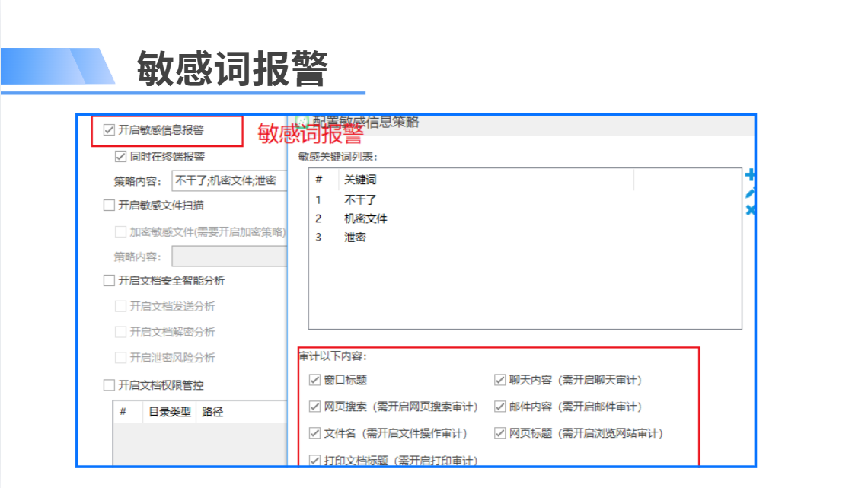Click the pencil edit-keyword icon

tap(750, 193)
